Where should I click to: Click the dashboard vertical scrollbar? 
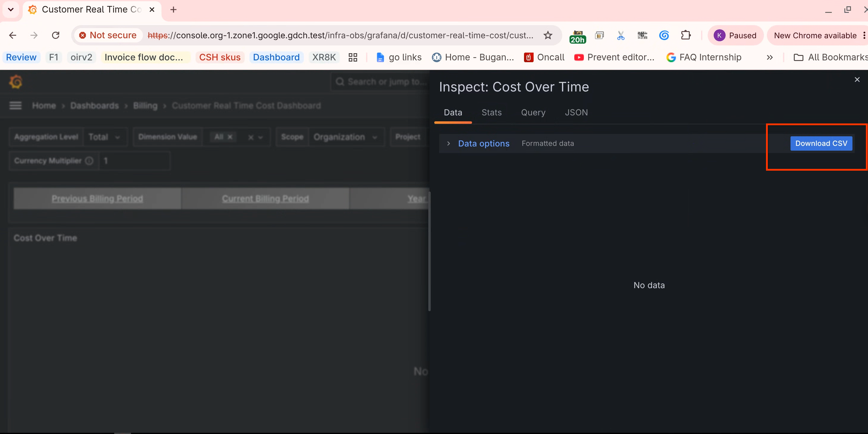[429, 251]
